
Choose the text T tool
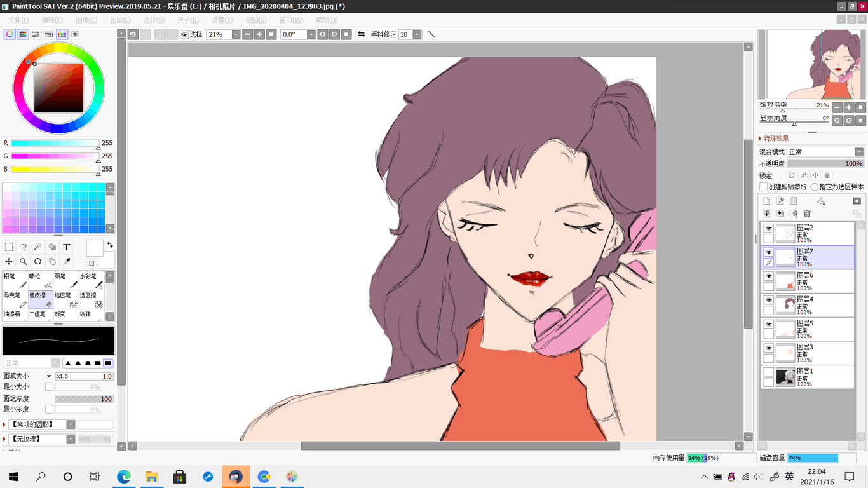67,247
